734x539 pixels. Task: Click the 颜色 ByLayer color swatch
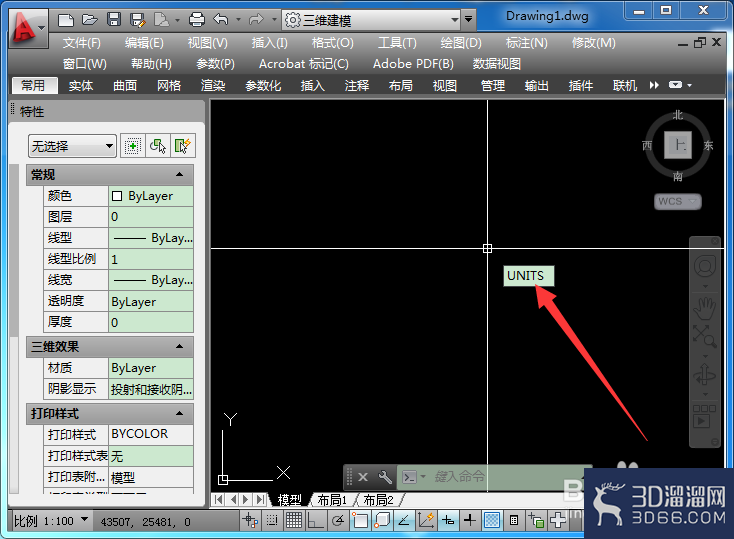point(117,196)
